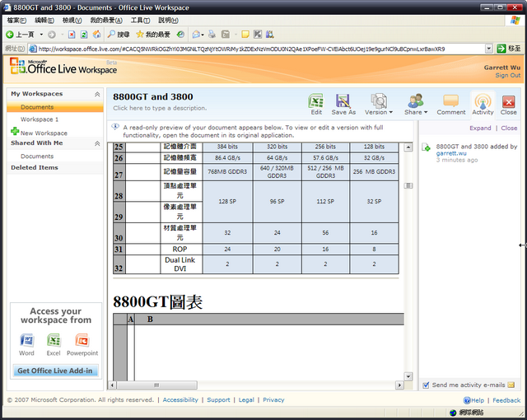This screenshot has width=527, height=420.
Task: Click the browser Home icon
Action: (x=97, y=35)
